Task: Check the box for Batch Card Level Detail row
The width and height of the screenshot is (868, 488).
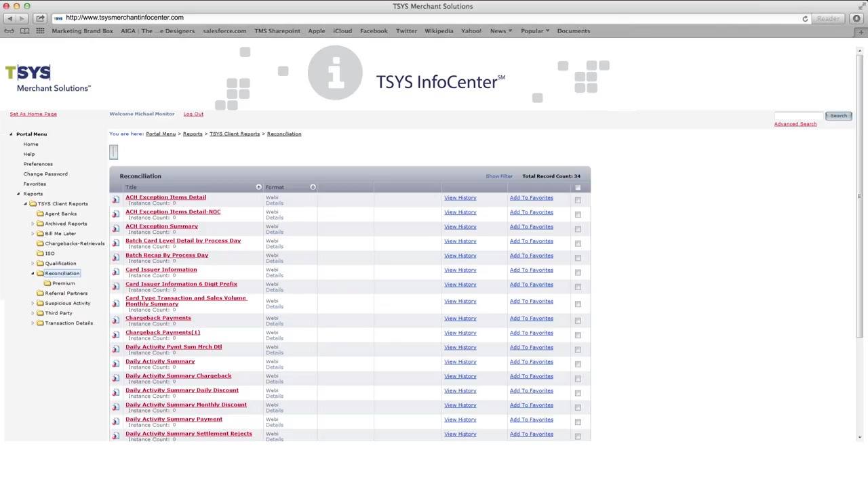Action: tap(578, 243)
